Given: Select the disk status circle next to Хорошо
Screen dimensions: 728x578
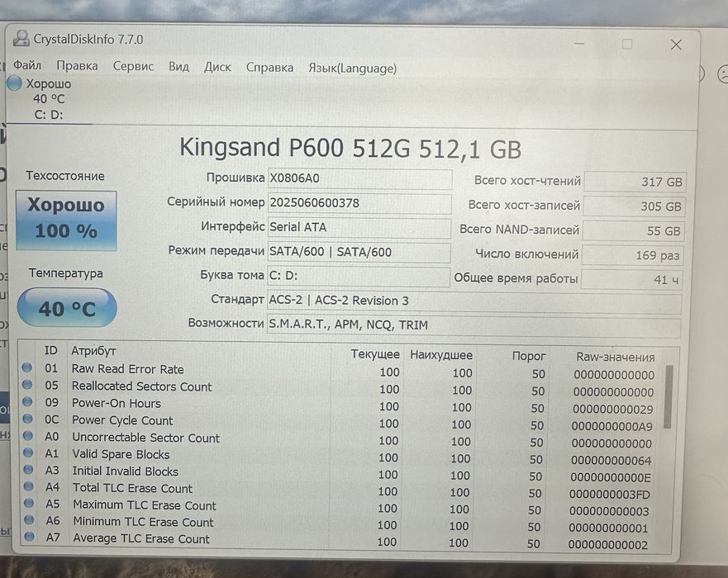Looking at the screenshot, I should coord(14,83).
